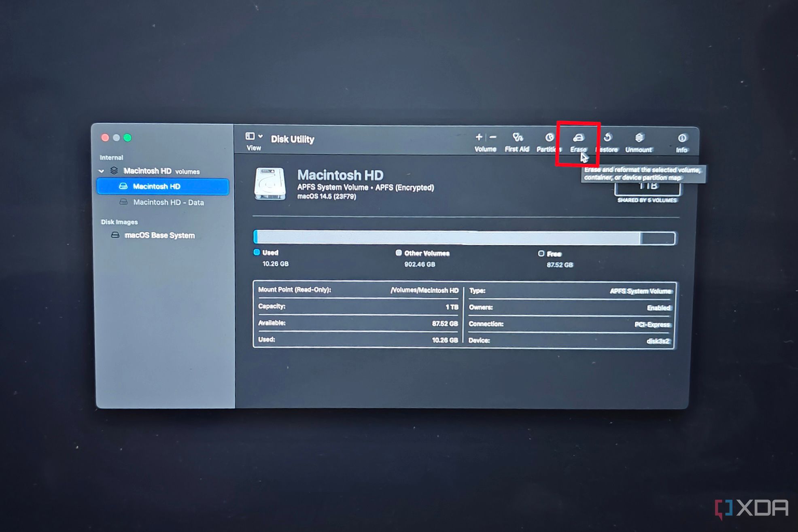The width and height of the screenshot is (798, 532).
Task: Expand the View dropdown chevron
Action: pos(261,136)
